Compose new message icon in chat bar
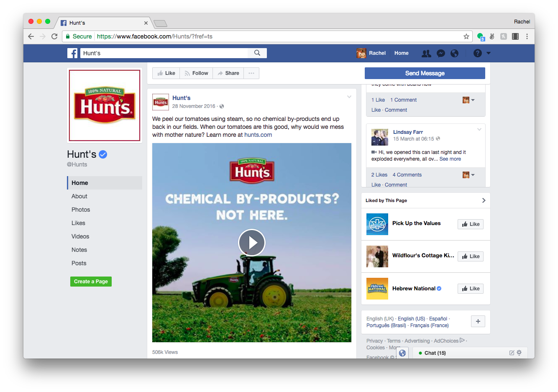 (x=512, y=353)
